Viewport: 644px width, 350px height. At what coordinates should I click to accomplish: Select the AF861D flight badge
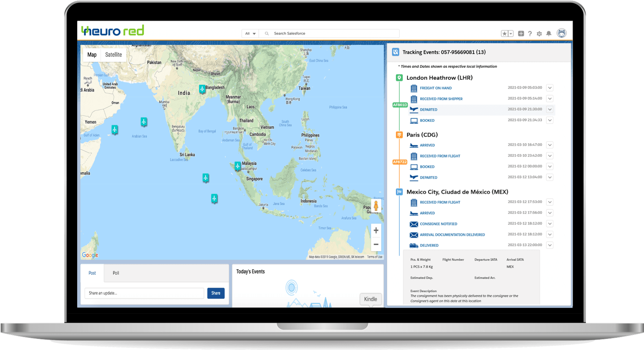[400, 105]
